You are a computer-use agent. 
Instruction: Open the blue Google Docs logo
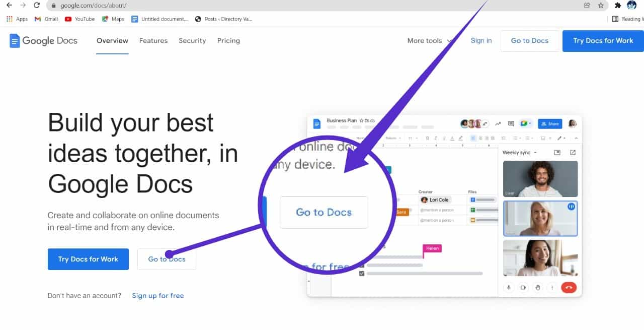click(x=317, y=123)
